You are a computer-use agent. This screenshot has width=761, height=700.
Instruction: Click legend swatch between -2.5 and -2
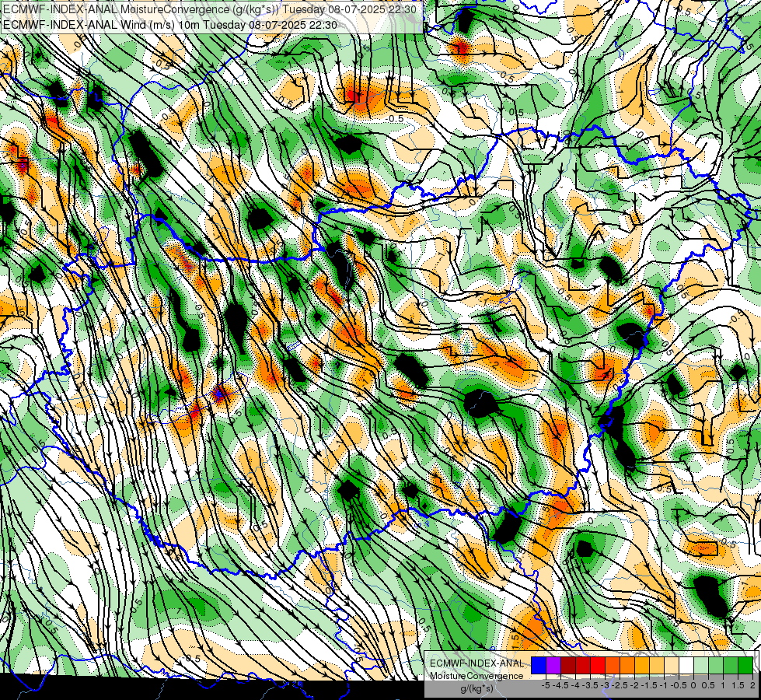click(627, 666)
